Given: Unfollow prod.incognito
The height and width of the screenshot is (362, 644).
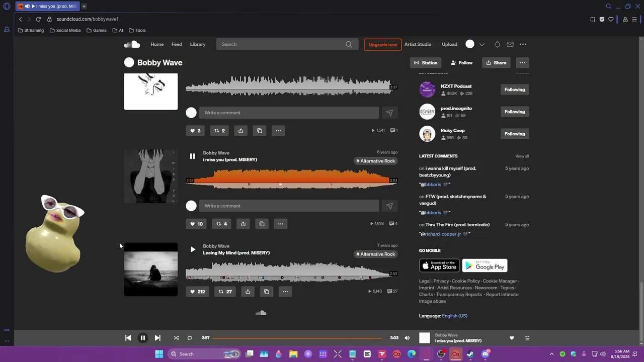Looking at the screenshot, I should pyautogui.click(x=515, y=112).
